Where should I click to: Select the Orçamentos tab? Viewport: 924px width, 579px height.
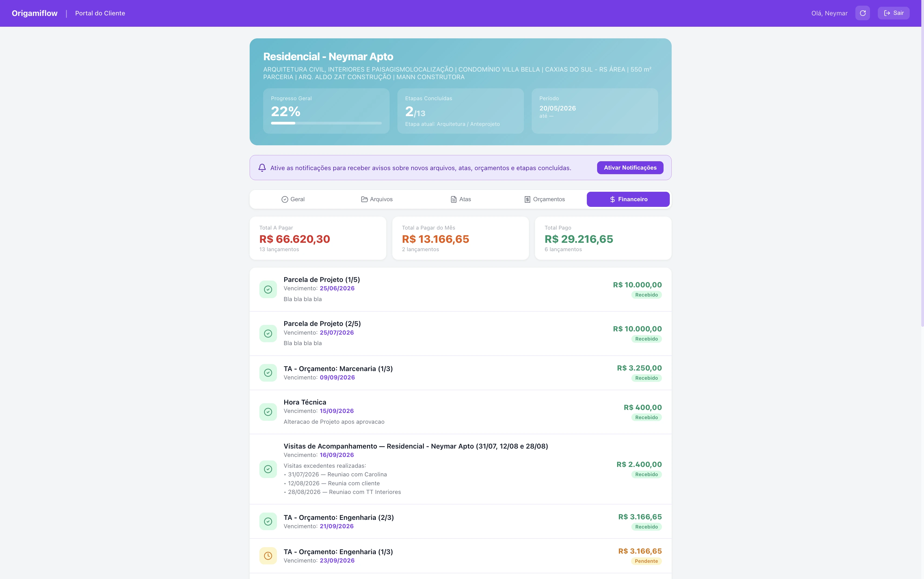[x=544, y=199]
